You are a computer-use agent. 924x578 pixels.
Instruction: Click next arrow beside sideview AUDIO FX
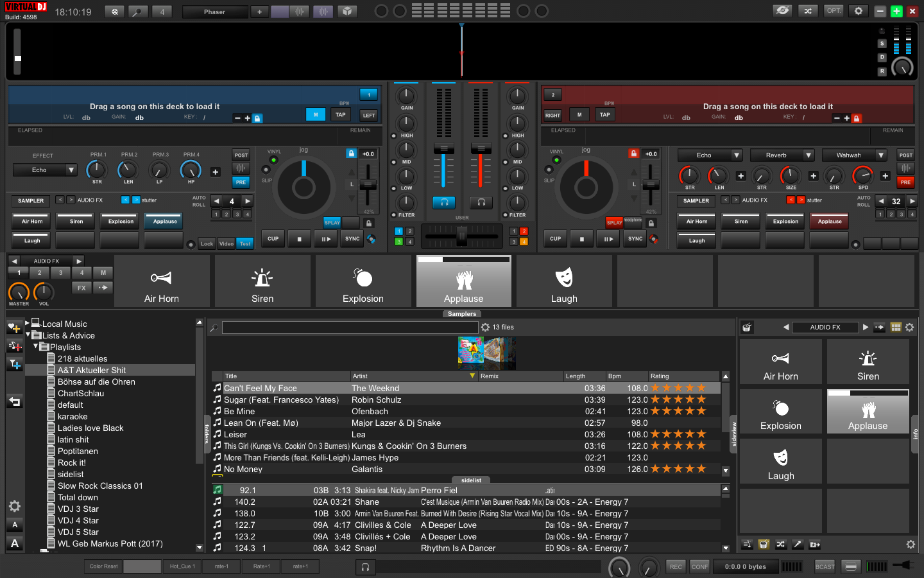click(866, 328)
